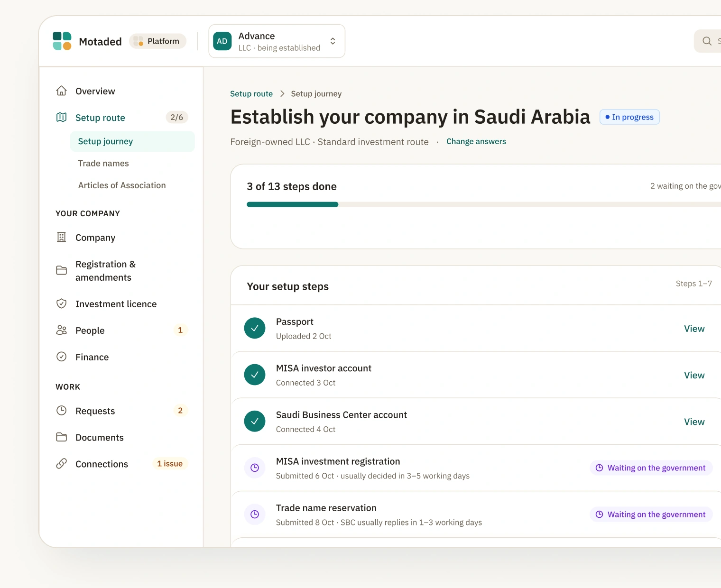
Task: Click the Motaded logo icon
Action: point(62,41)
